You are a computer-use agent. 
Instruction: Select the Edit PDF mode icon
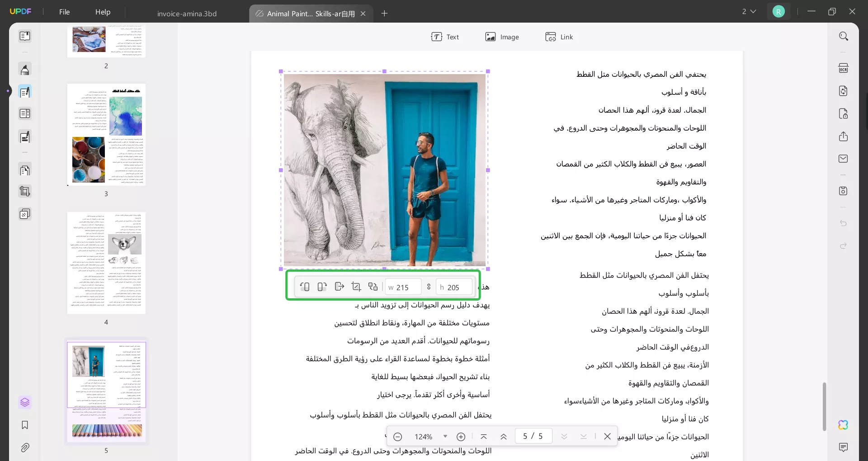(x=25, y=92)
